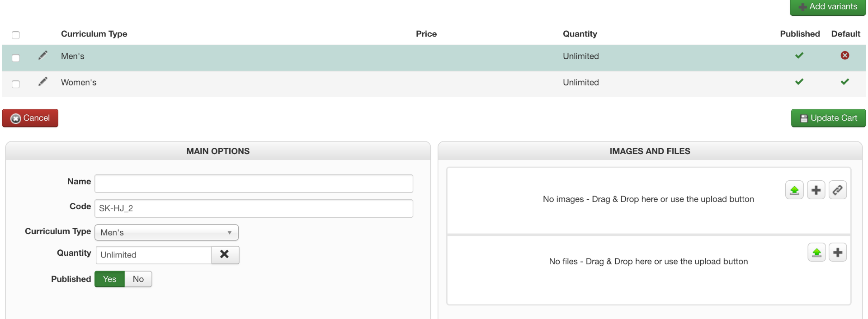Screen dimensions: 868x319
Task: Click the pencil edit icon for Men's variant
Action: pos(43,55)
